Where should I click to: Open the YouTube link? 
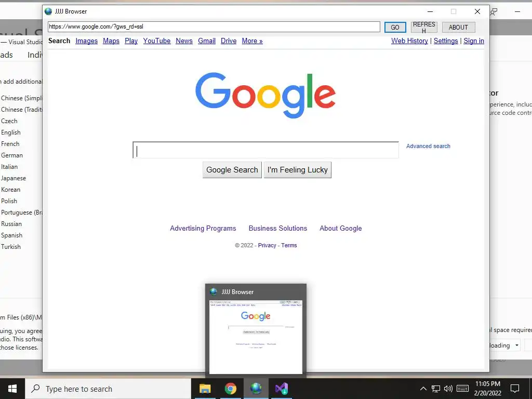pyautogui.click(x=157, y=41)
